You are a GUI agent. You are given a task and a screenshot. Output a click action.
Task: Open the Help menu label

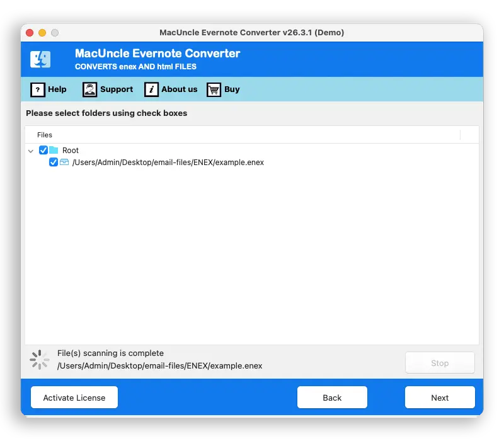[57, 89]
